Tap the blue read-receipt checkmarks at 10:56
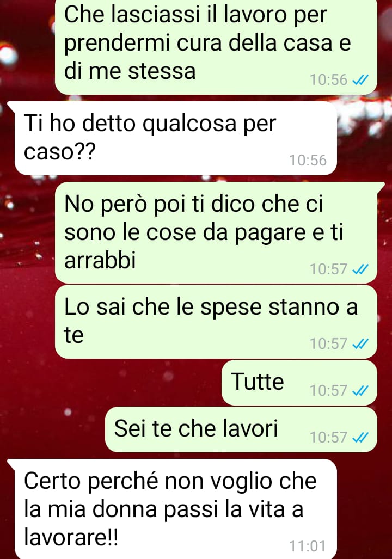 [360, 81]
